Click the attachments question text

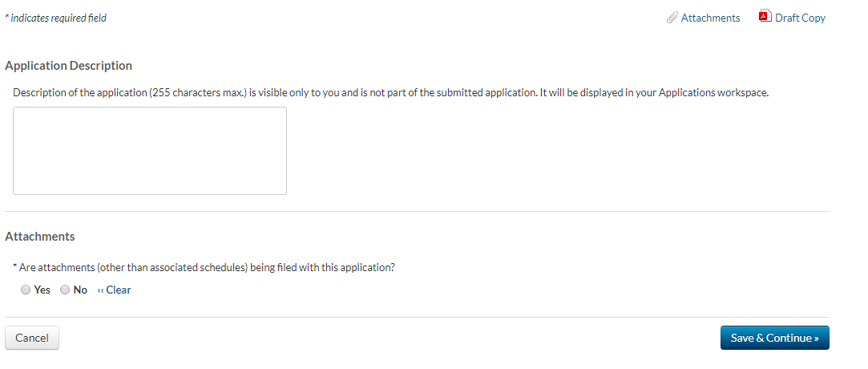point(206,268)
